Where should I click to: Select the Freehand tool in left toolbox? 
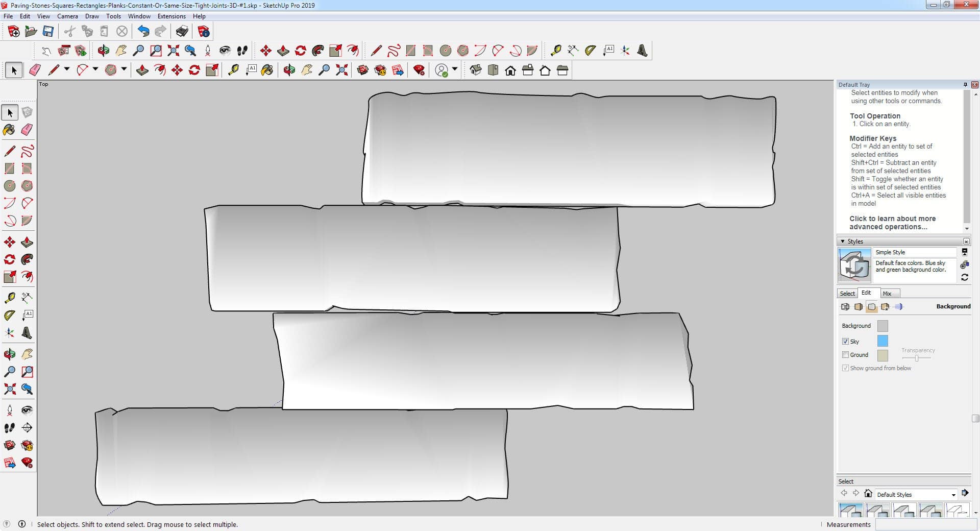27,151
